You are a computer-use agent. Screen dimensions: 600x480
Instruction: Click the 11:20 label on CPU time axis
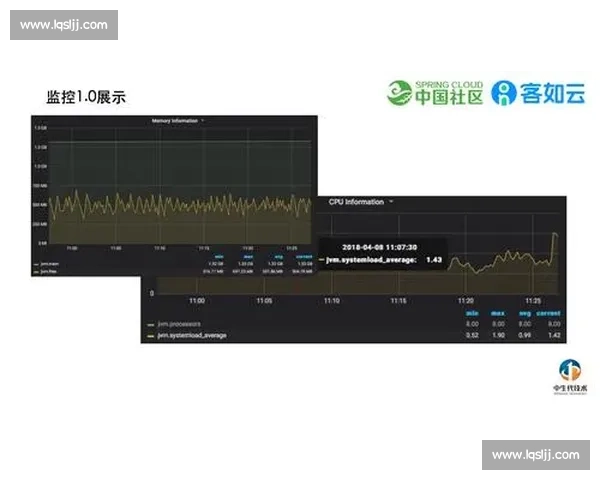point(466,301)
